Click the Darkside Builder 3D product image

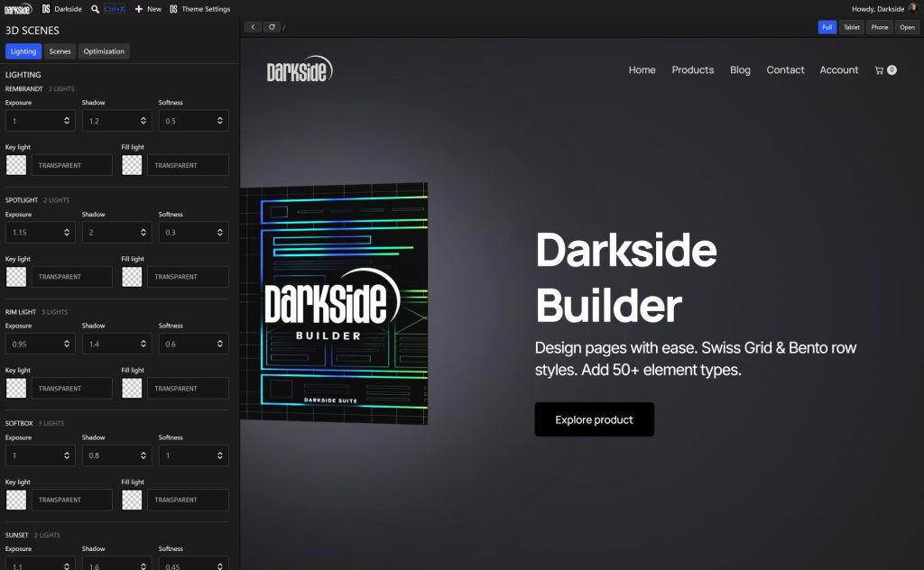(334, 303)
